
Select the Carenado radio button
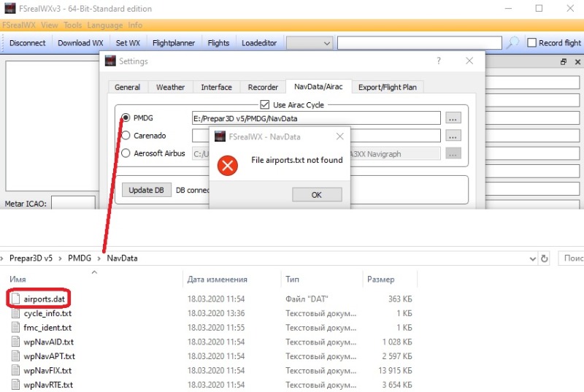126,136
